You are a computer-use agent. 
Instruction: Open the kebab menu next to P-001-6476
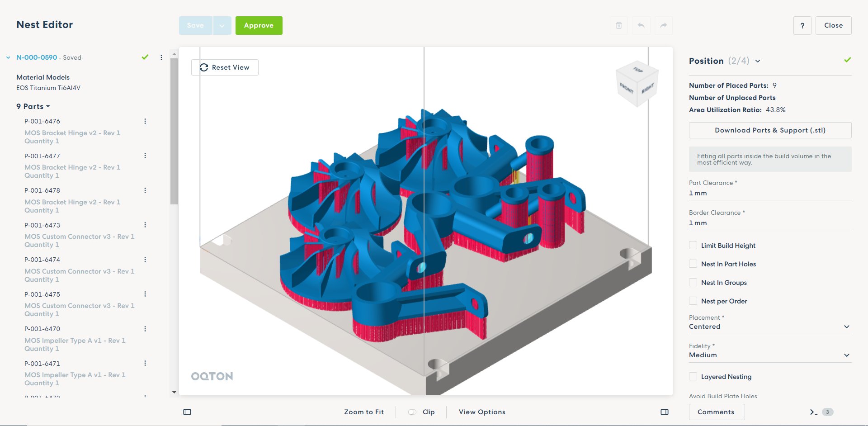[145, 121]
